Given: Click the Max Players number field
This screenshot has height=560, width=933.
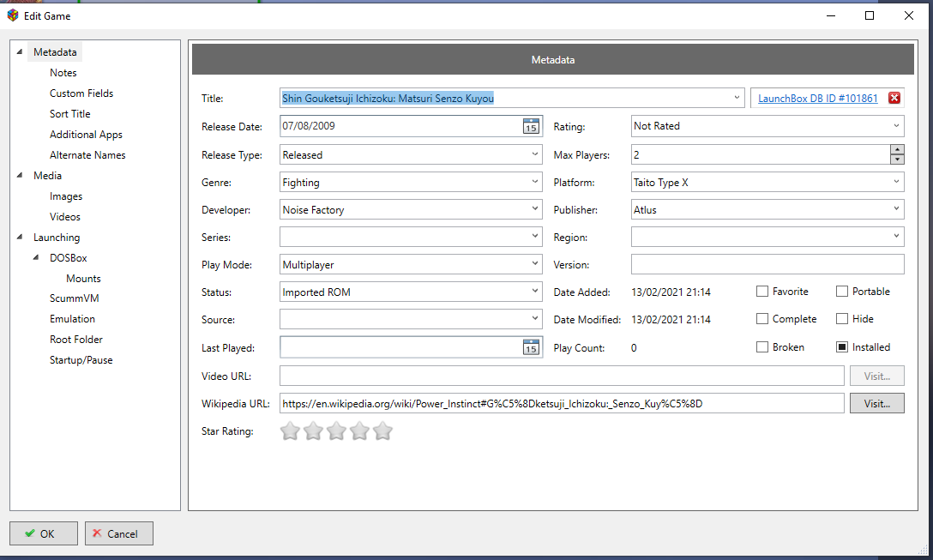Looking at the screenshot, I should click(761, 154).
